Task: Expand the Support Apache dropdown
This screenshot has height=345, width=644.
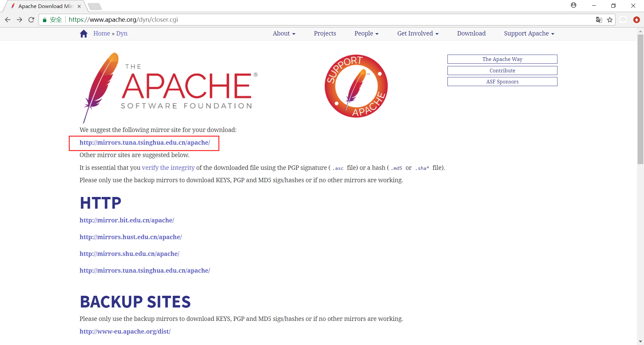Action: (x=529, y=33)
